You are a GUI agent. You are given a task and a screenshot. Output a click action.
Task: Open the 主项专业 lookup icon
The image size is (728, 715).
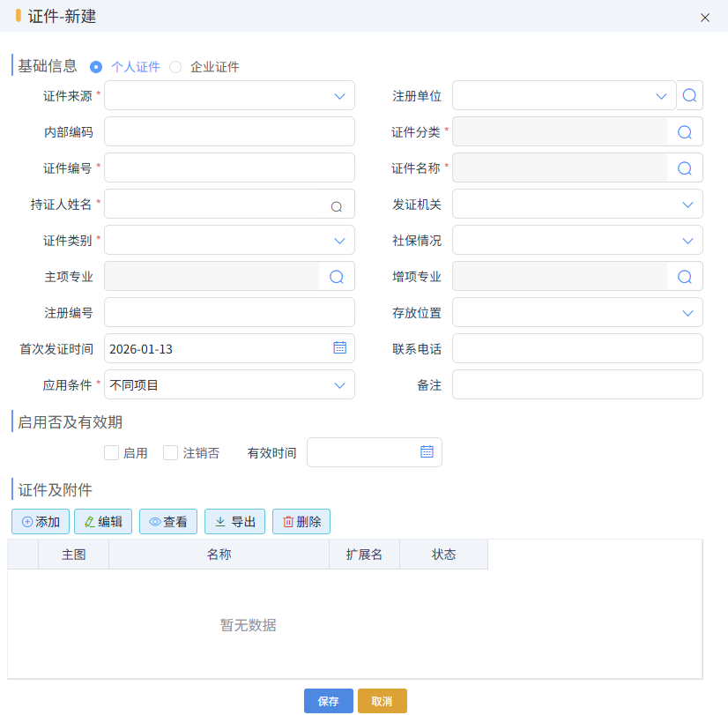coord(336,276)
